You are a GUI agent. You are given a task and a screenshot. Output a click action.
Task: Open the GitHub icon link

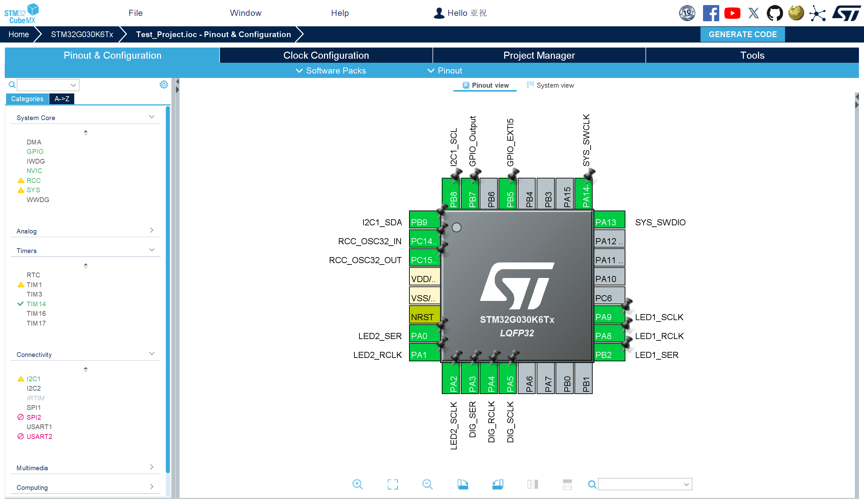point(775,13)
